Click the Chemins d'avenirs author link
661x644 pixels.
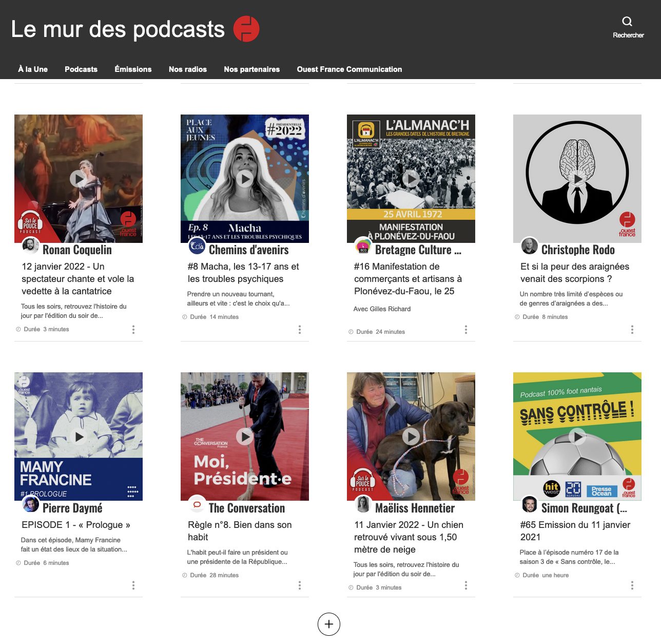[x=248, y=250]
